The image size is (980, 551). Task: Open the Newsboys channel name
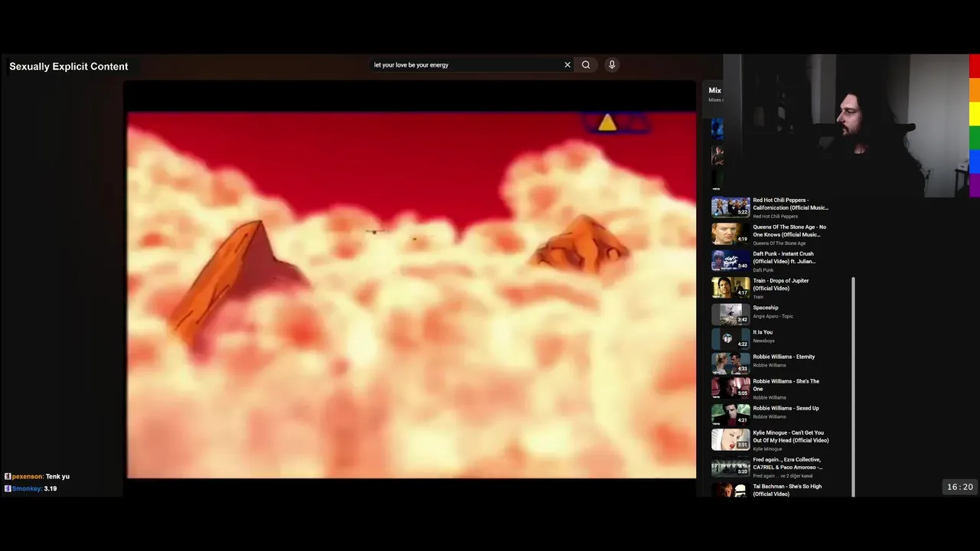[764, 341]
